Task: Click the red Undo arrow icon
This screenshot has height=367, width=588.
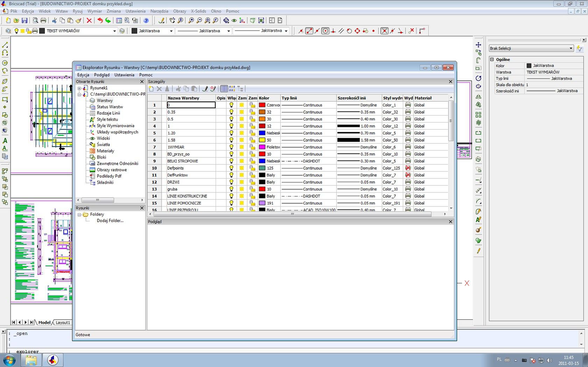Action: point(100,20)
